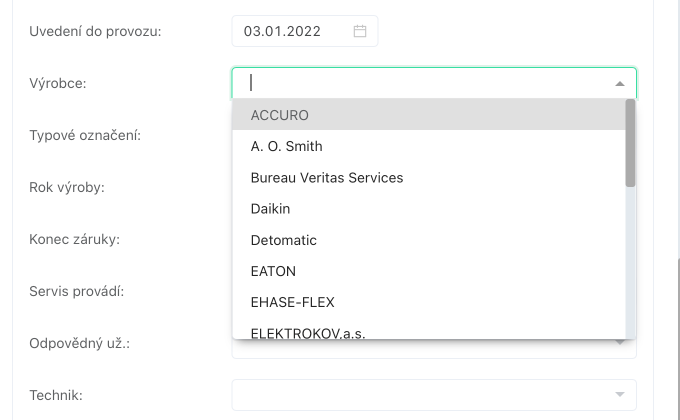The height and width of the screenshot is (420, 680).
Task: Focus the Výrobce search input
Action: (x=420, y=83)
